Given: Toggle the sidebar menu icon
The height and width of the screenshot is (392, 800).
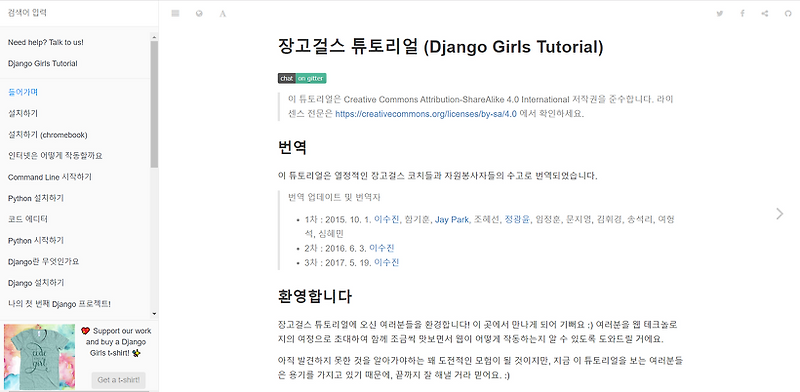Looking at the screenshot, I should 176,13.
